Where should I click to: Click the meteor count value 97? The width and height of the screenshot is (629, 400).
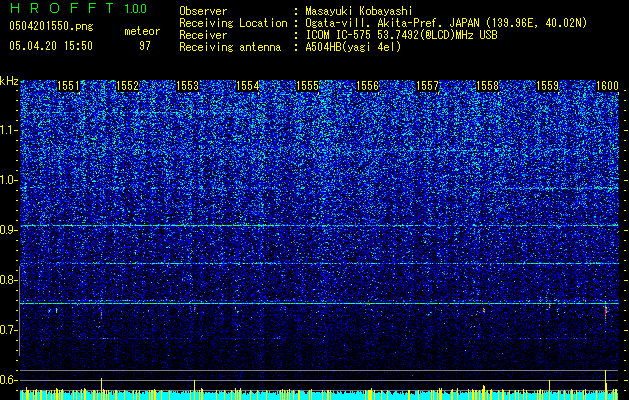pyautogui.click(x=145, y=46)
